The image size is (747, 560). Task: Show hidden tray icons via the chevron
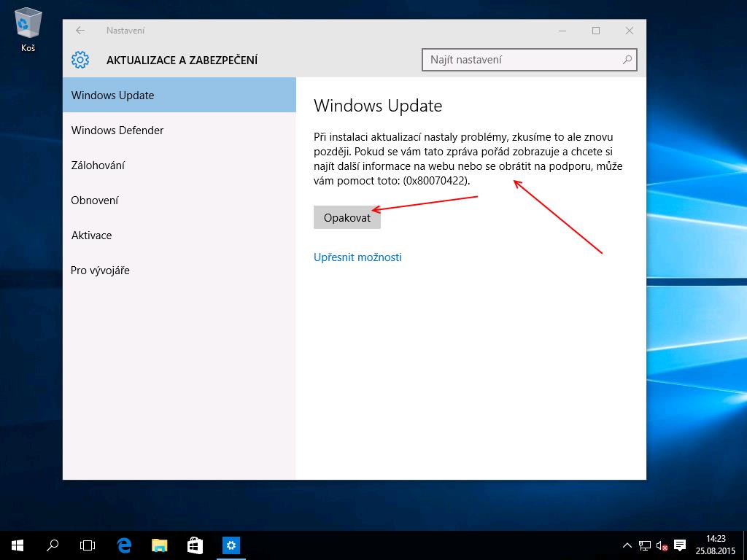pos(627,545)
